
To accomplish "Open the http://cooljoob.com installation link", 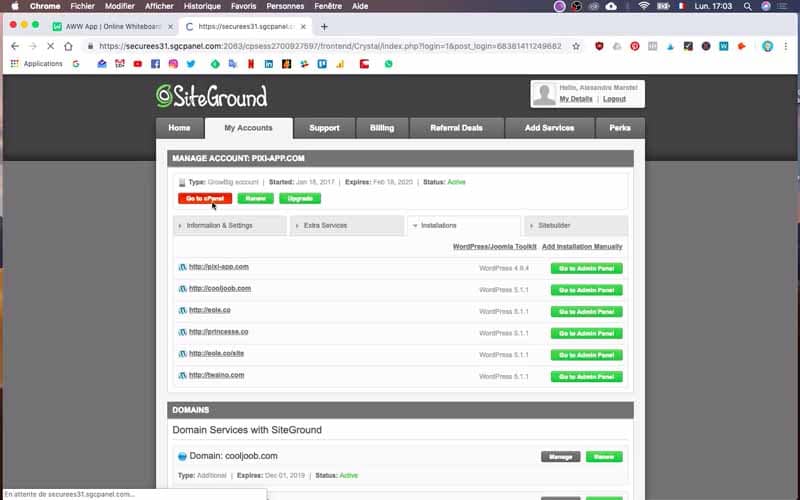I will tap(220, 288).
